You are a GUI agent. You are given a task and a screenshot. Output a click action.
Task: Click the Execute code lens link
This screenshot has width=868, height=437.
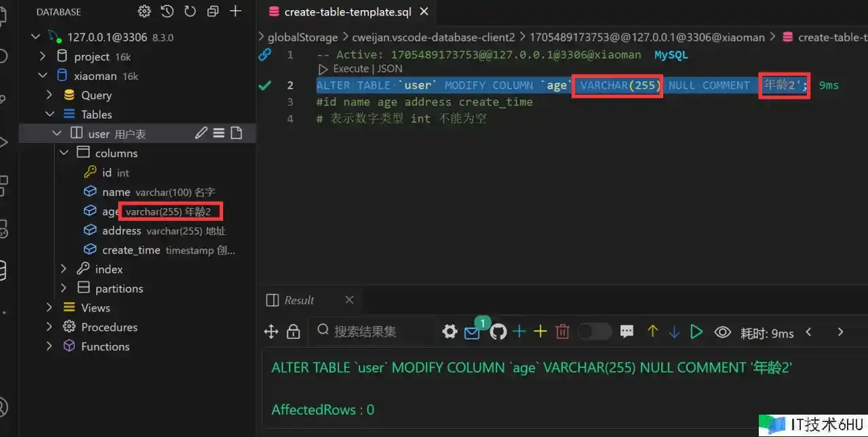pos(351,68)
